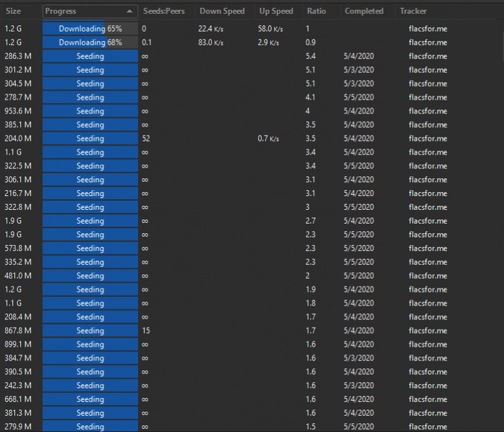This screenshot has width=504, height=432.
Task: Select the torrent row with ratio 5.4
Action: [311, 56]
